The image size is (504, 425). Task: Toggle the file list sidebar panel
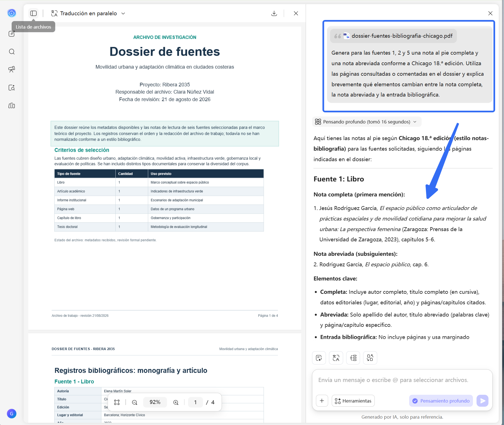click(34, 13)
